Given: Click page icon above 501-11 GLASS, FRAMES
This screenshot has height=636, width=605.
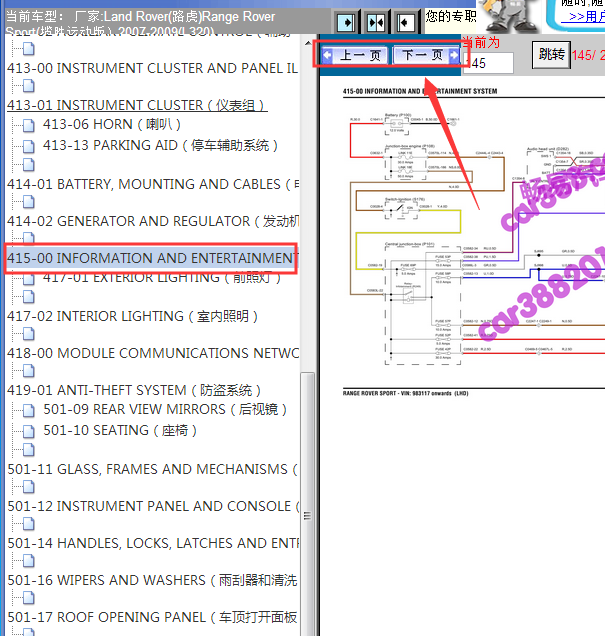Looking at the screenshot, I should coord(28,450).
